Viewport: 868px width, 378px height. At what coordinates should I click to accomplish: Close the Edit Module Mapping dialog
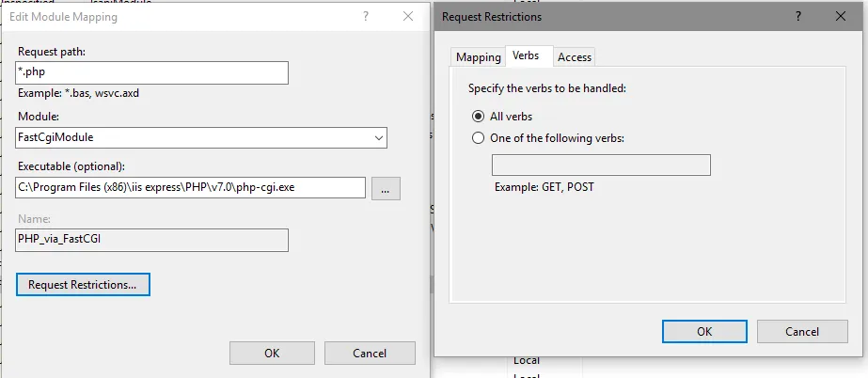[x=407, y=17]
